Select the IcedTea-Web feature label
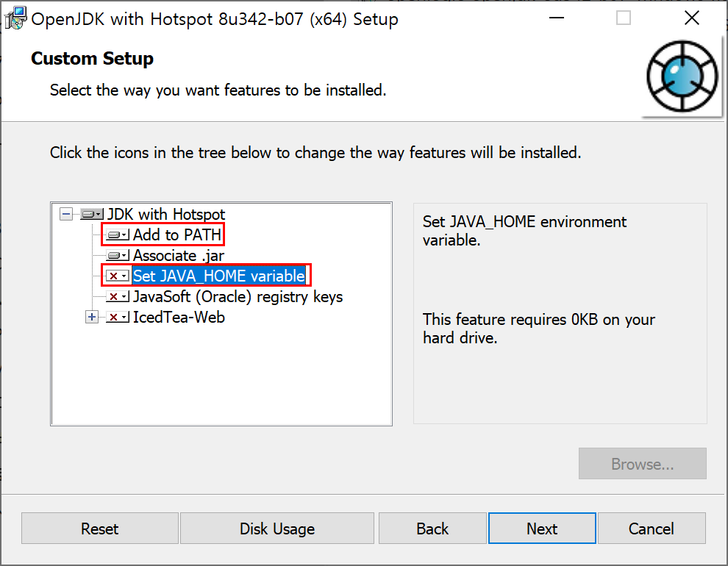 [x=179, y=318]
